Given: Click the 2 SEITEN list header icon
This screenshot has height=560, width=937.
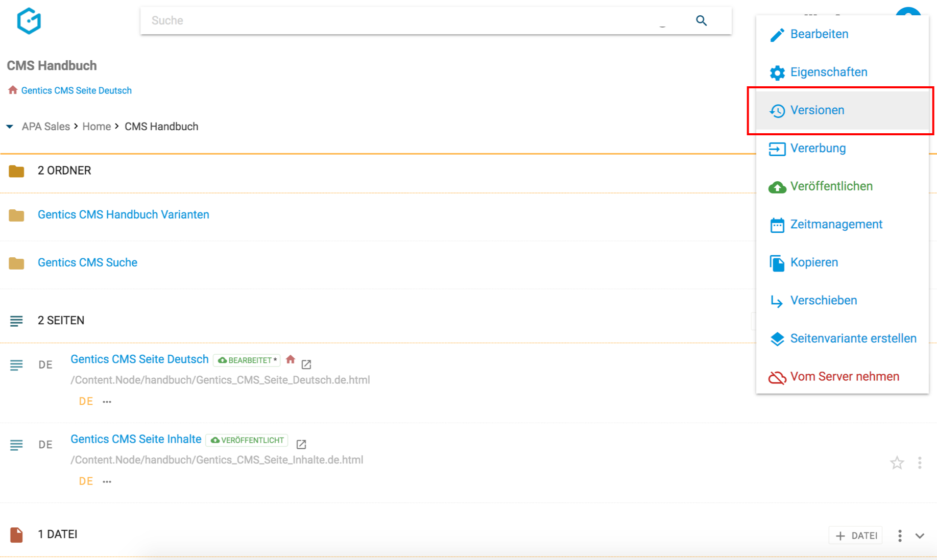Looking at the screenshot, I should [x=16, y=321].
